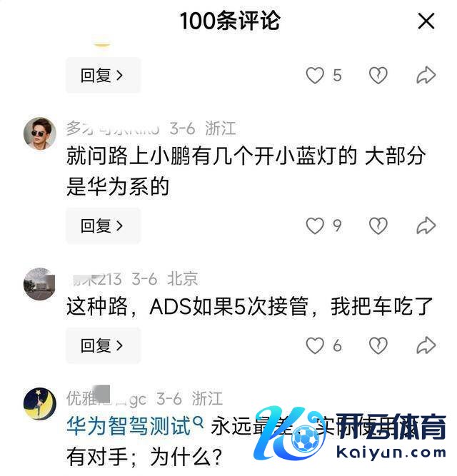457x476 pixels.
Task: Tap the username ending in gc
Action: (x=106, y=398)
